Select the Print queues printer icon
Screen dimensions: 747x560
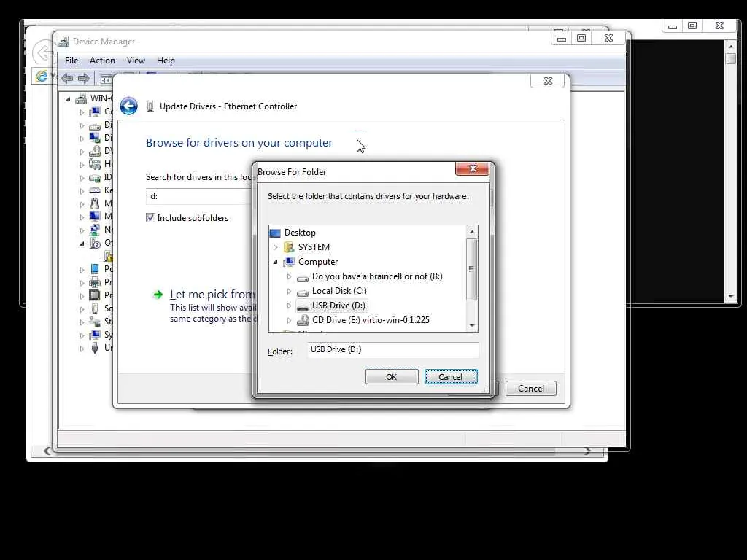click(95, 282)
